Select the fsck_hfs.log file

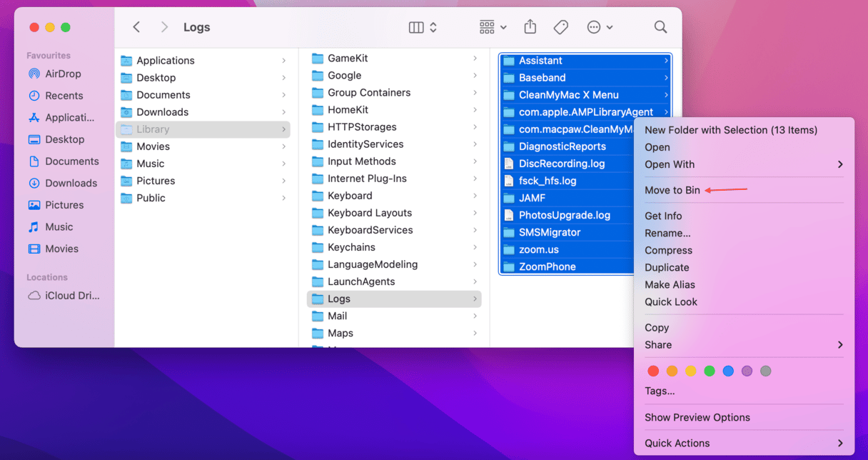pos(567,181)
